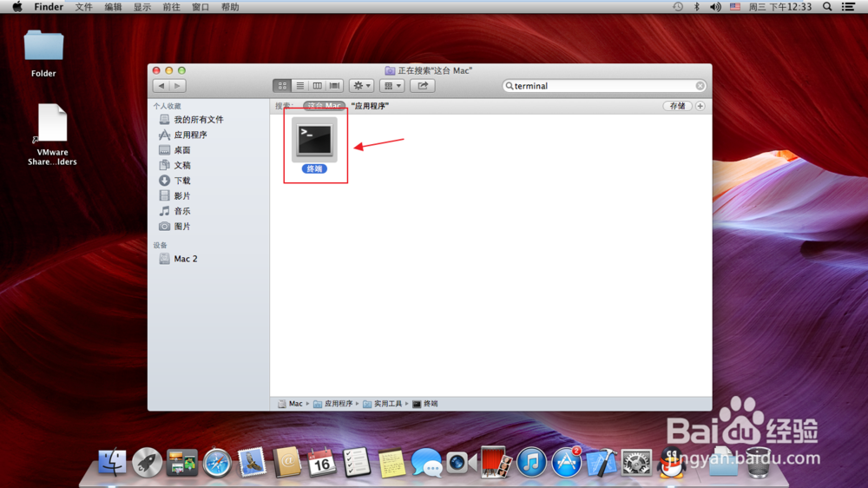The height and width of the screenshot is (488, 868).
Task: Open Mission Control in the dock
Action: coord(182,463)
